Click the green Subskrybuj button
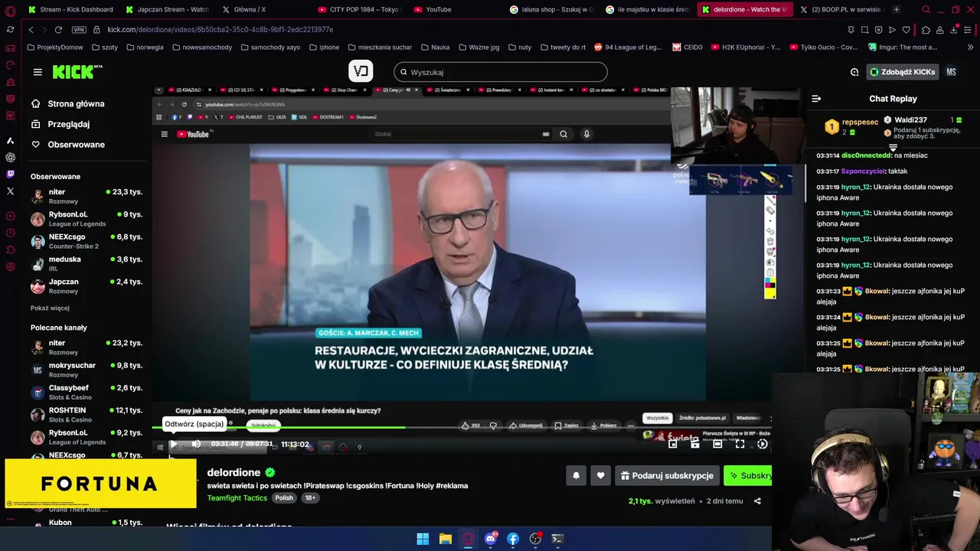Viewport: 980px width, 551px height. (748, 475)
